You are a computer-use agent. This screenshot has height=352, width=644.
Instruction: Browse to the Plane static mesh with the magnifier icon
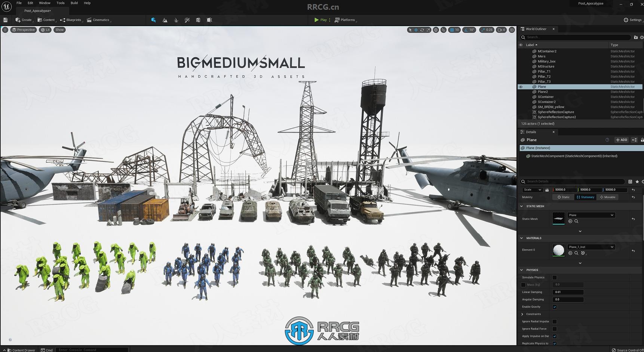coord(576,221)
